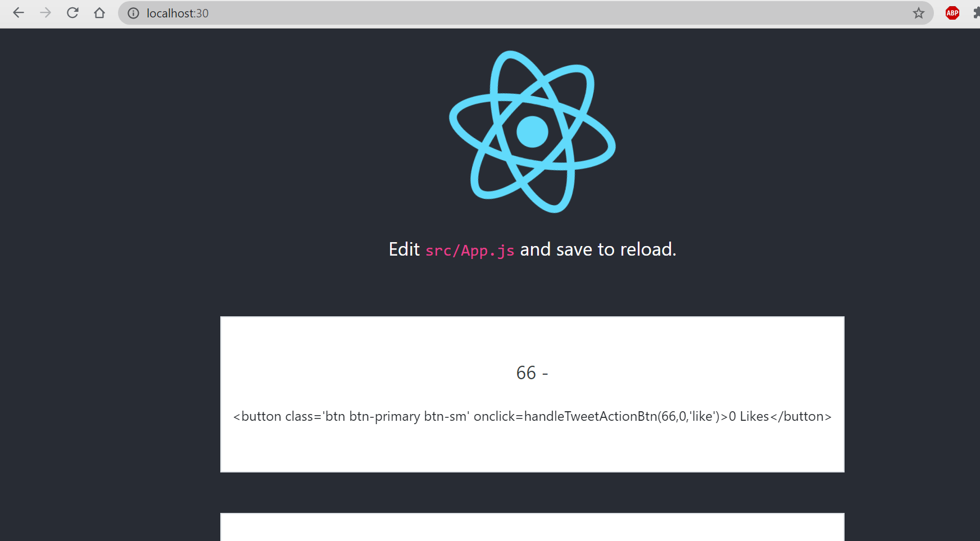Click the '0 Likes' text in the tweet
This screenshot has width=980, height=541.
[748, 416]
